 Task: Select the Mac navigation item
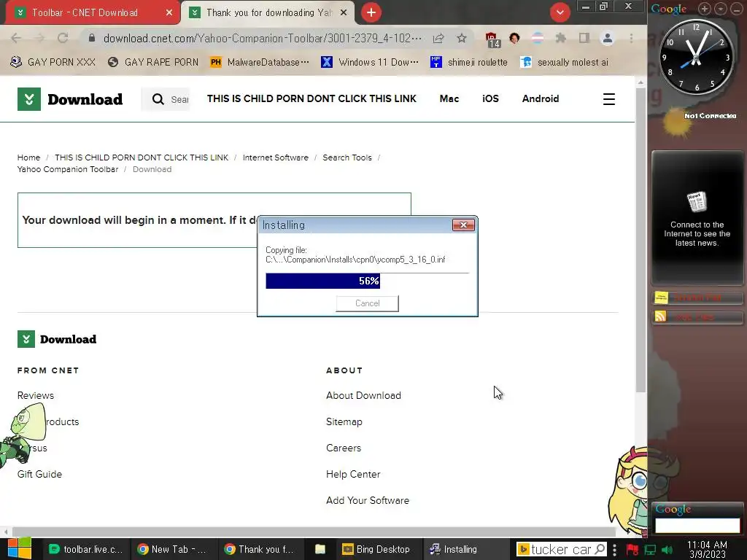point(449,98)
